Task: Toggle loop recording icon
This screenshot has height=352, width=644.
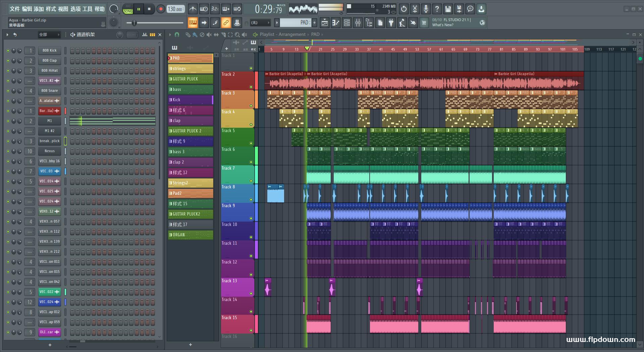Action: pos(237,9)
